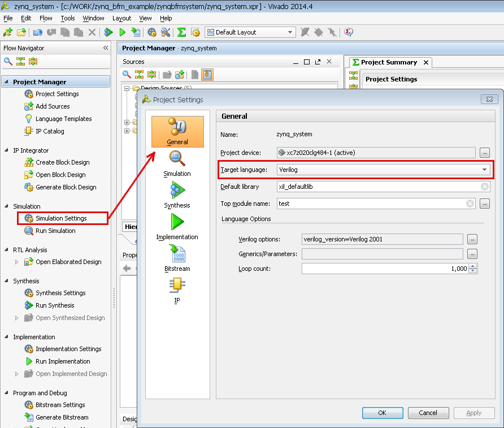Open the File menu

point(8,18)
